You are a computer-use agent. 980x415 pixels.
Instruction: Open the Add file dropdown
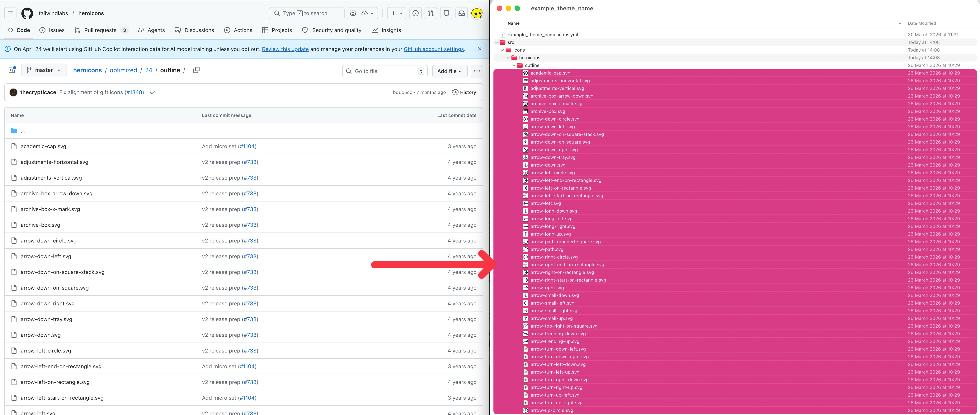tap(449, 71)
